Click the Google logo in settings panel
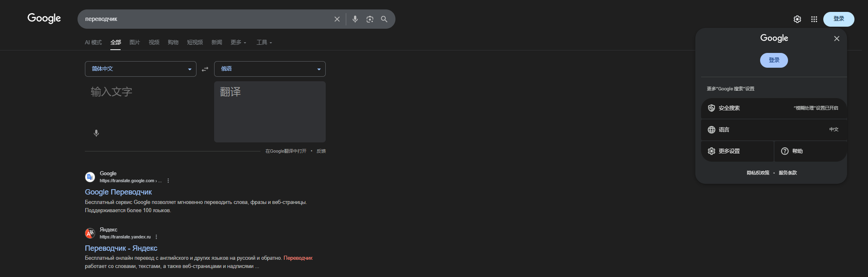This screenshot has height=277, width=868. 774,38
